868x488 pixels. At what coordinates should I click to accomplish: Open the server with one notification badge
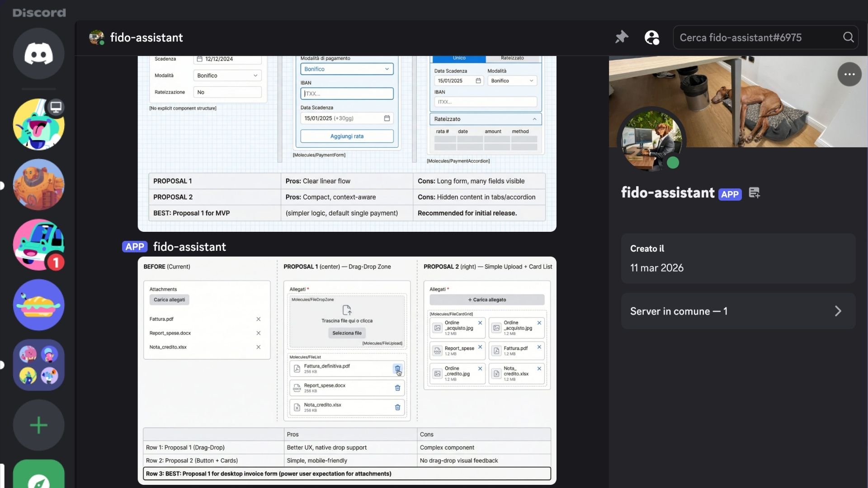(38, 244)
